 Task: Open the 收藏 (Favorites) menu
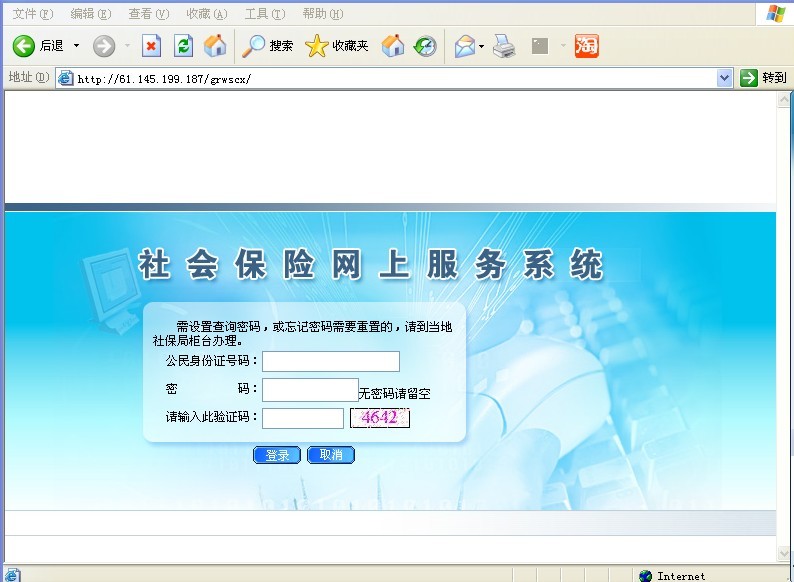coord(206,14)
